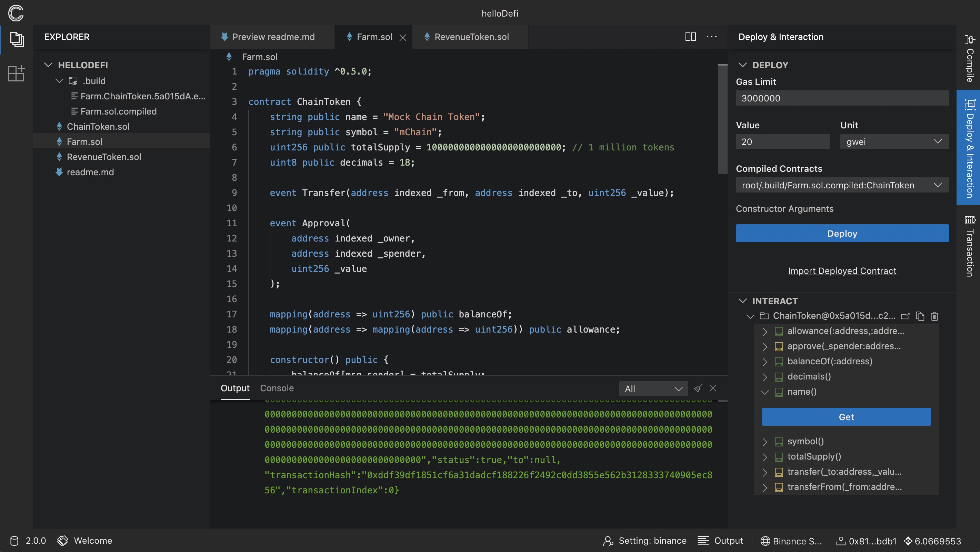Open the Compile side tab
This screenshot has width=980, height=552.
pos(969,58)
